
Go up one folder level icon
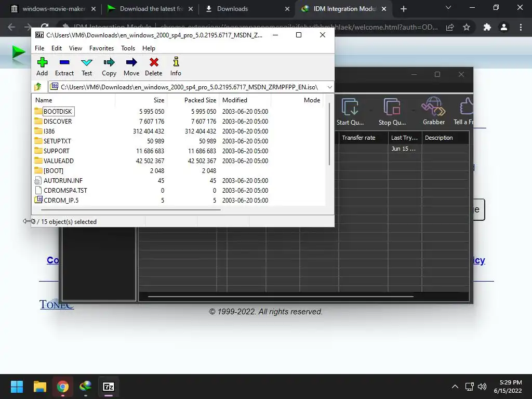(38, 87)
